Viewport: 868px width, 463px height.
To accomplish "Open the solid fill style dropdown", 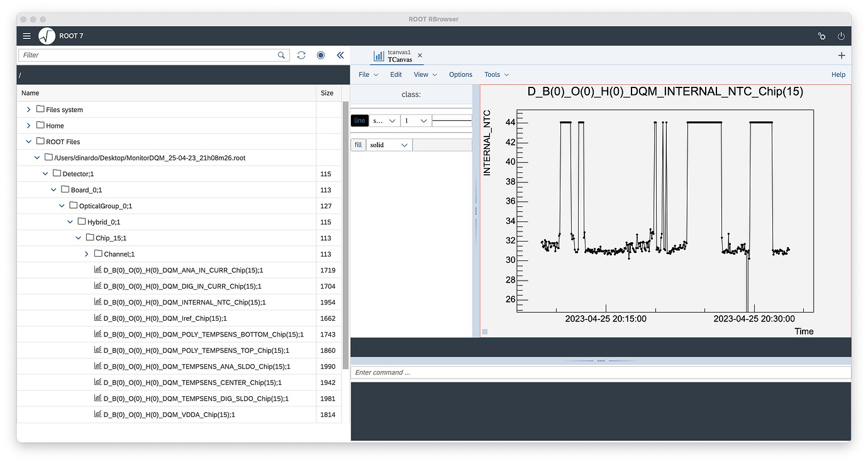I will tap(389, 145).
